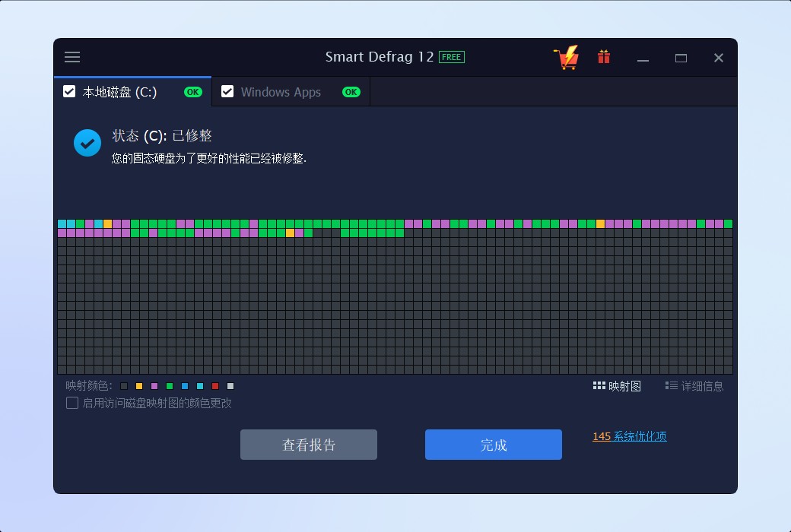Screen dimensions: 791x532
Task: Click the details list icon
Action: tap(671, 386)
